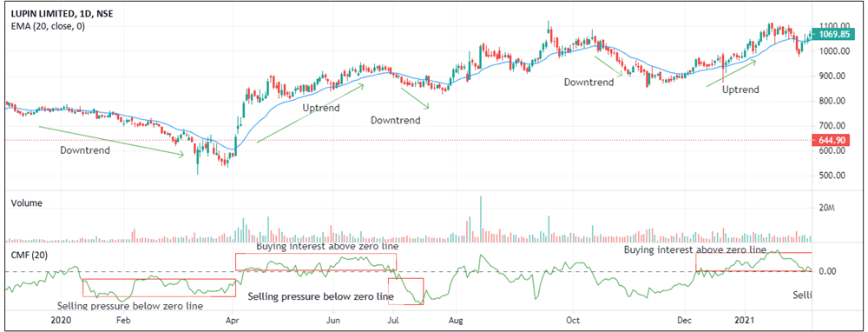
Task: Click the Feb label on the time axis
Action: (x=123, y=320)
